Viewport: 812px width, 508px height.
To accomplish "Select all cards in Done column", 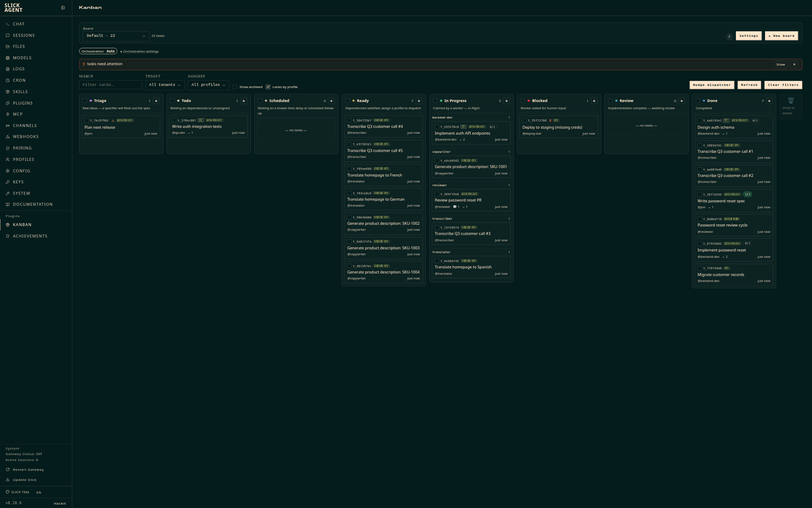I will point(697,101).
